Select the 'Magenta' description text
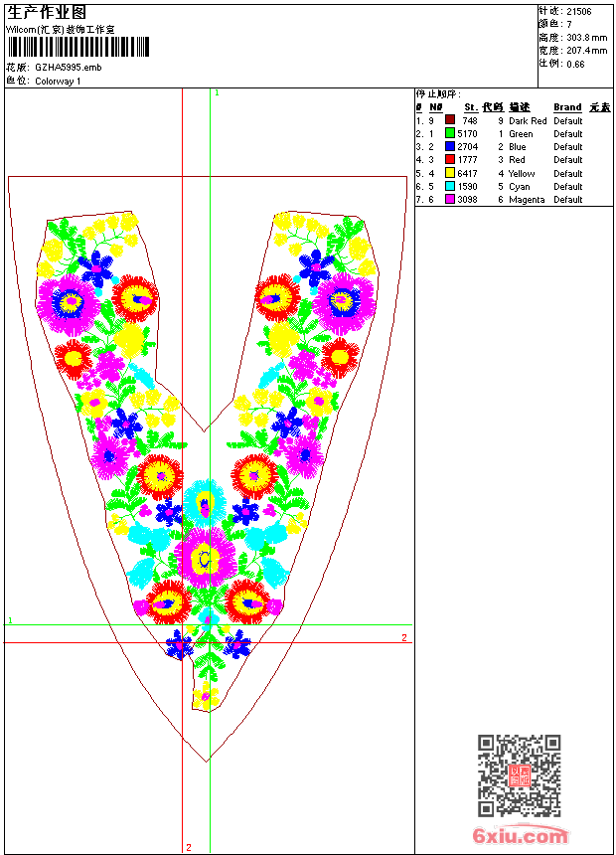Screen dimensions: 616x855 [x=527, y=200]
